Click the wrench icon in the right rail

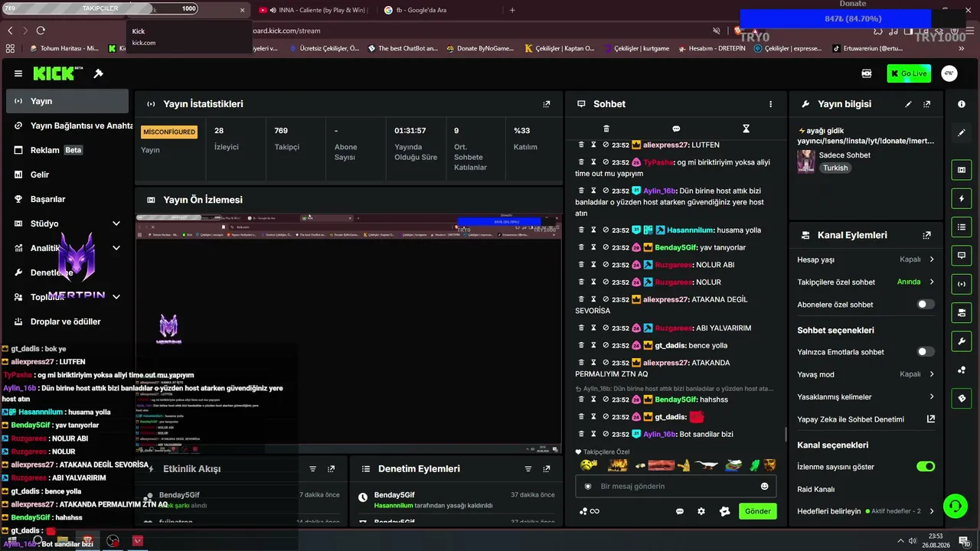point(962,341)
